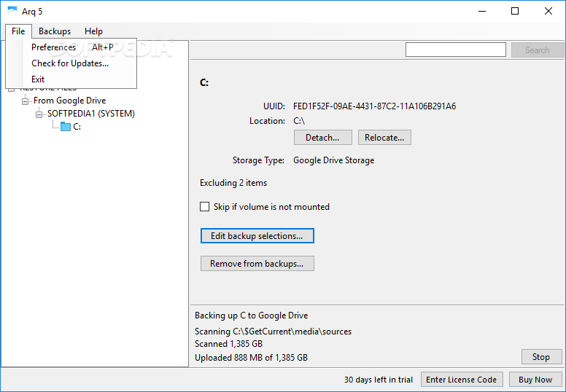Click the Relocate... button
Image resolution: width=566 pixels, height=392 pixels.
point(384,138)
